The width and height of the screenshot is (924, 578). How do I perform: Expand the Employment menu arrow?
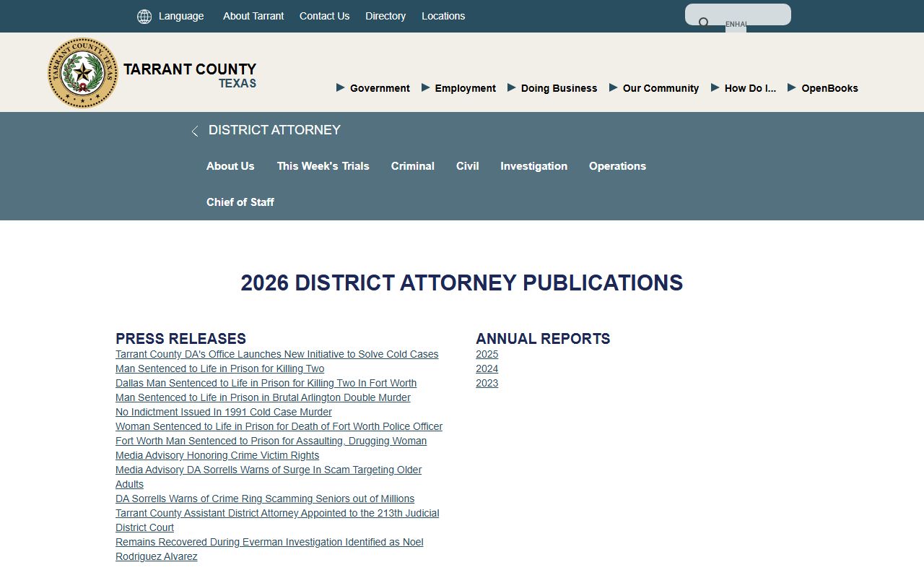coord(426,87)
